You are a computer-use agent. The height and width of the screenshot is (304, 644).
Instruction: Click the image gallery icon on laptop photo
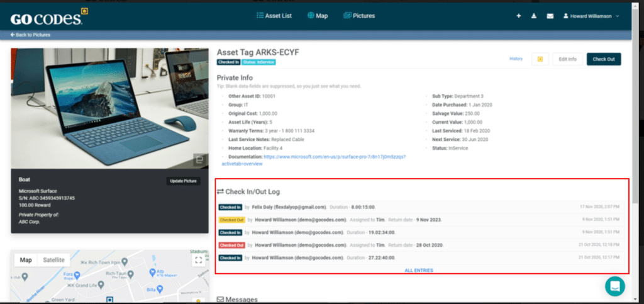coord(199,160)
